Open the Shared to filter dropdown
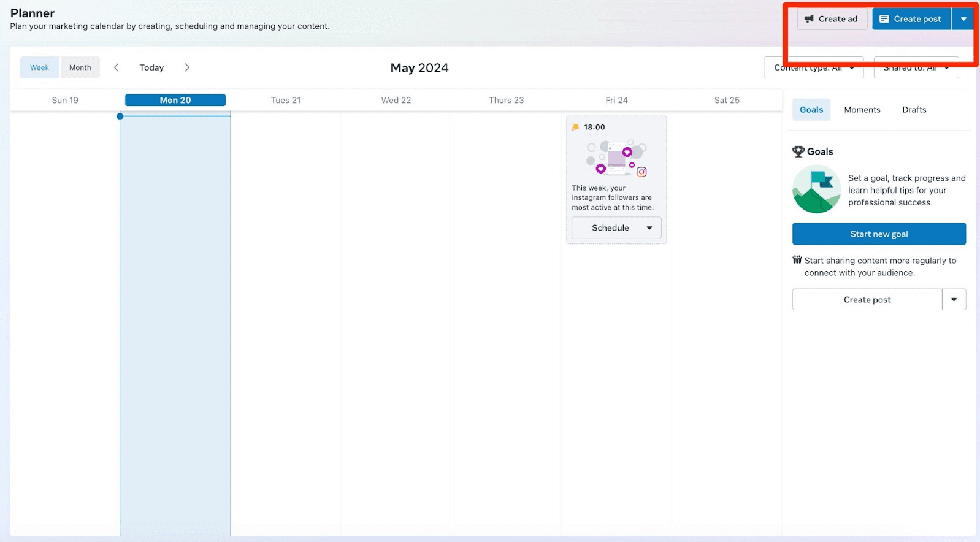Image resolution: width=980 pixels, height=542 pixels. tap(916, 68)
